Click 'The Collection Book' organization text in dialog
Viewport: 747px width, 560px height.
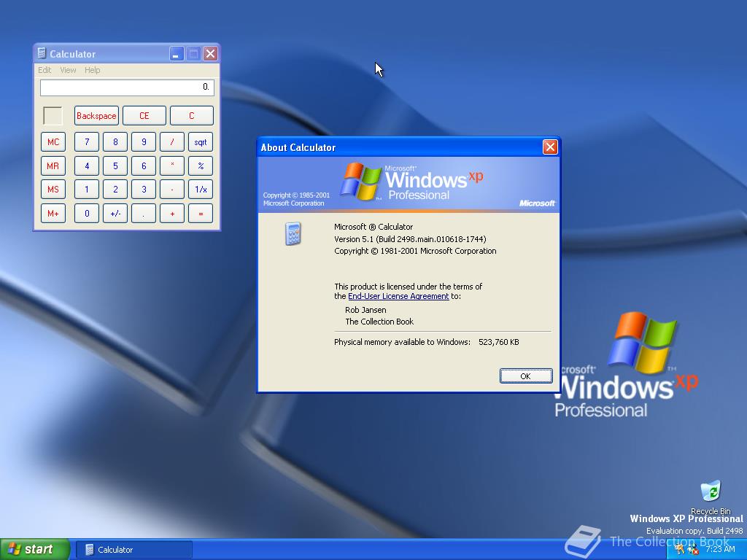379,322
